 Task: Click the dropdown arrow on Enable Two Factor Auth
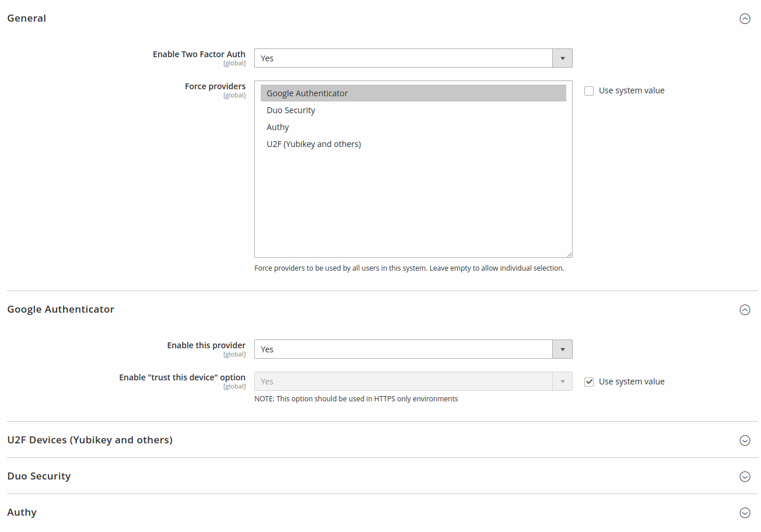pyautogui.click(x=562, y=58)
